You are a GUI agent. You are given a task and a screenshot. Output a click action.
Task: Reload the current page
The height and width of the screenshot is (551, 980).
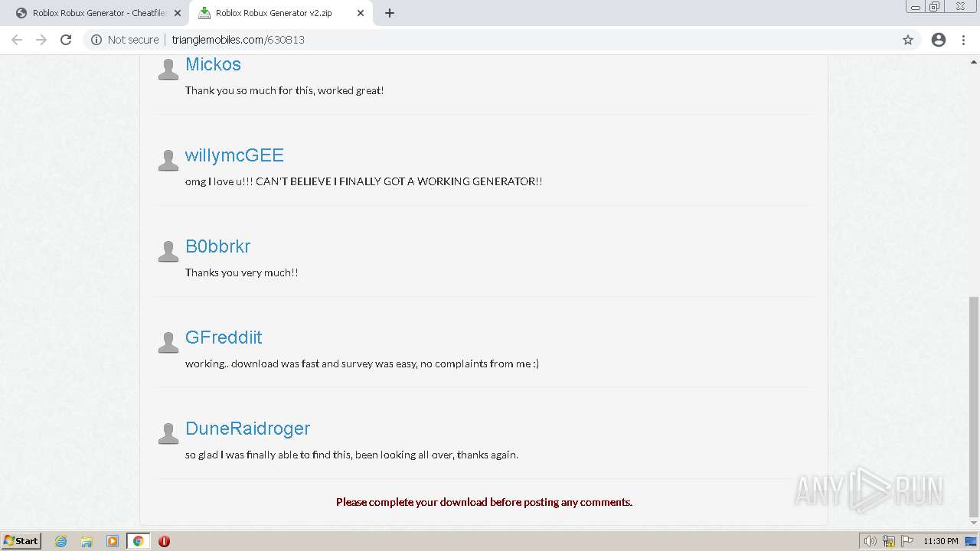click(x=66, y=40)
